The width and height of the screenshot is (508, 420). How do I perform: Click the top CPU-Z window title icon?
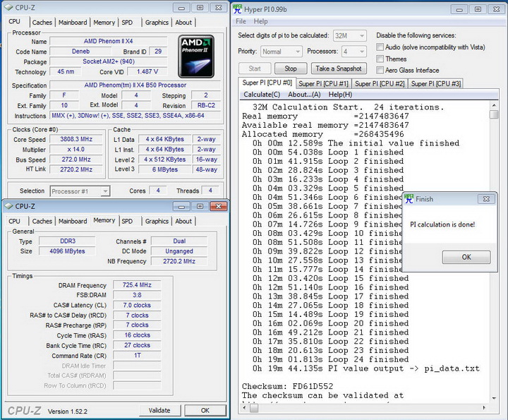coord(8,8)
